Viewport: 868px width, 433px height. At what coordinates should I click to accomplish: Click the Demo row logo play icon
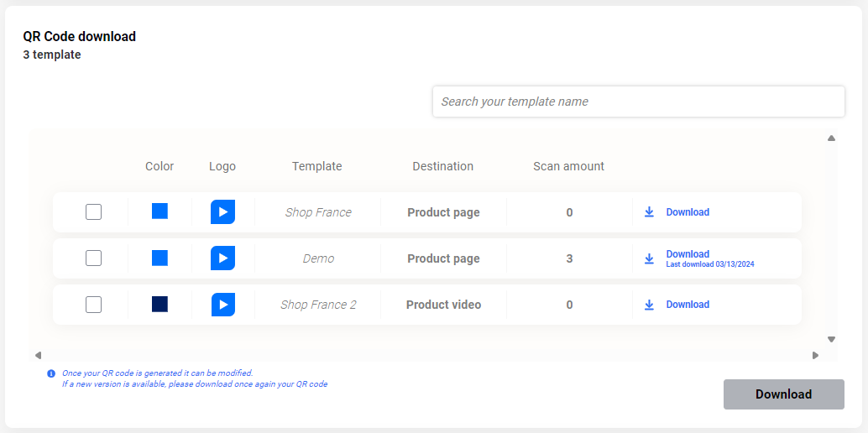pos(222,258)
